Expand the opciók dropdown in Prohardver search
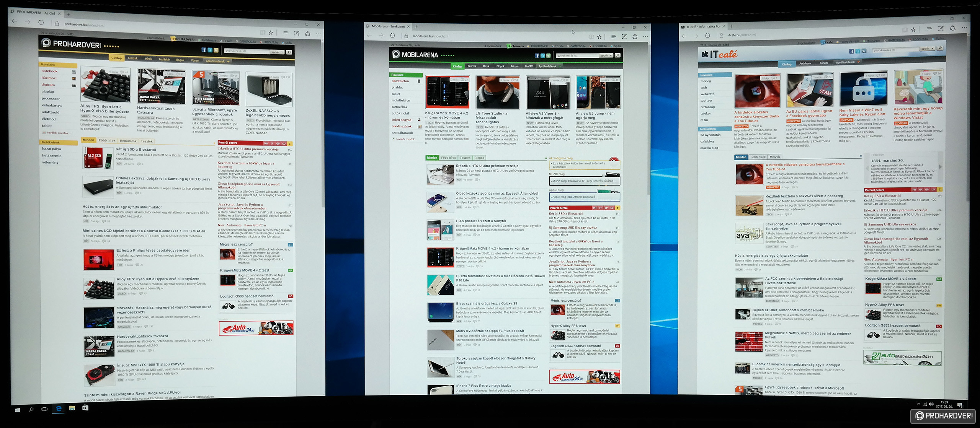The height and width of the screenshot is (428, 980). click(x=277, y=52)
